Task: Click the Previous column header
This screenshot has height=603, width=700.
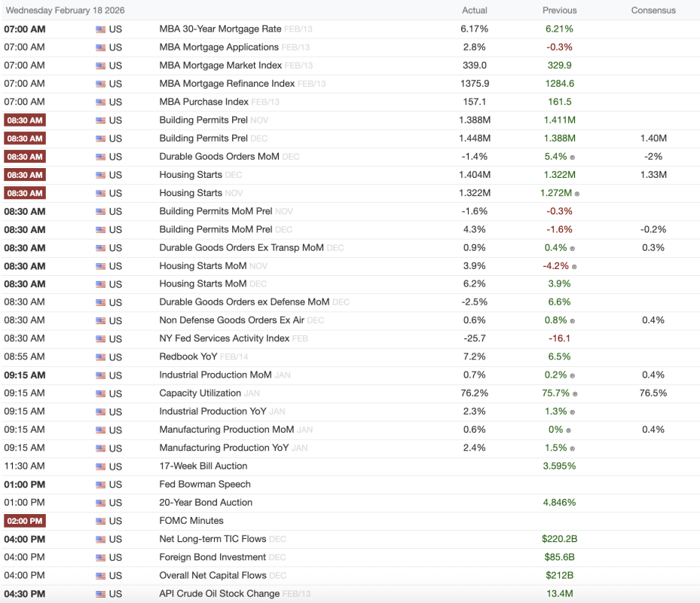Action: coord(559,11)
